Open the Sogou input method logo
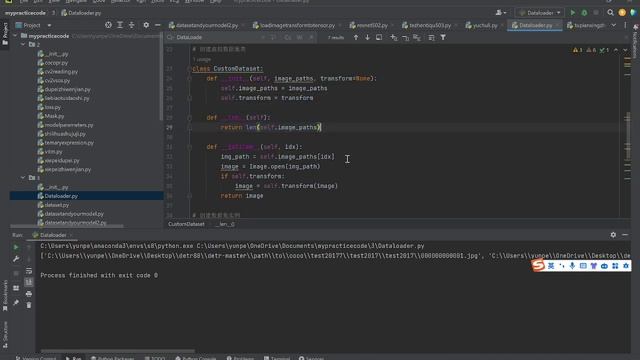The width and height of the screenshot is (640, 360). (x=538, y=266)
